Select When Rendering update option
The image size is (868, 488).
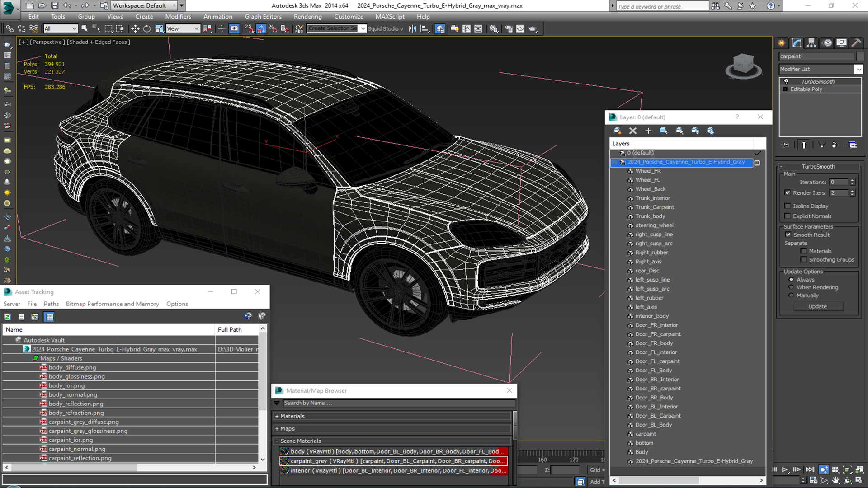791,287
